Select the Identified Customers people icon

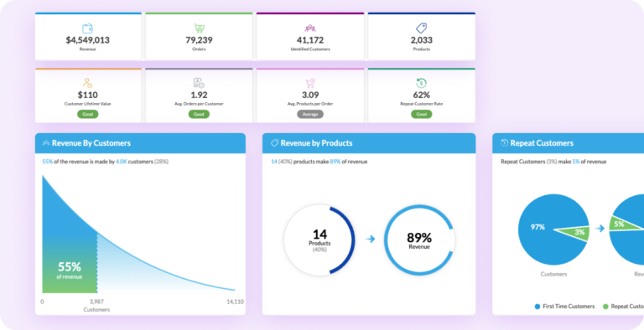310,28
